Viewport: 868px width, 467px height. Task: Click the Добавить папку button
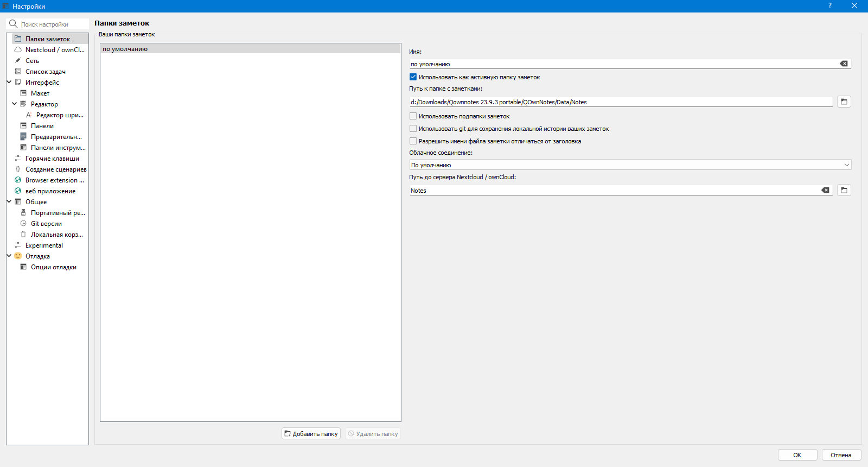click(311, 433)
